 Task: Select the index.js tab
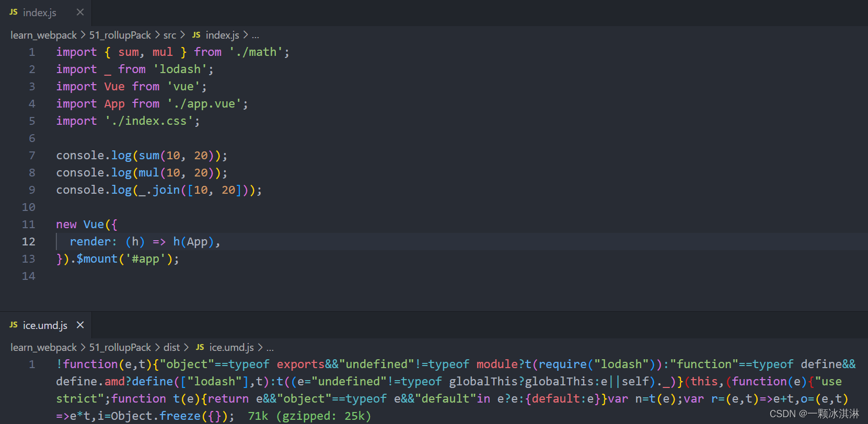[x=39, y=13]
